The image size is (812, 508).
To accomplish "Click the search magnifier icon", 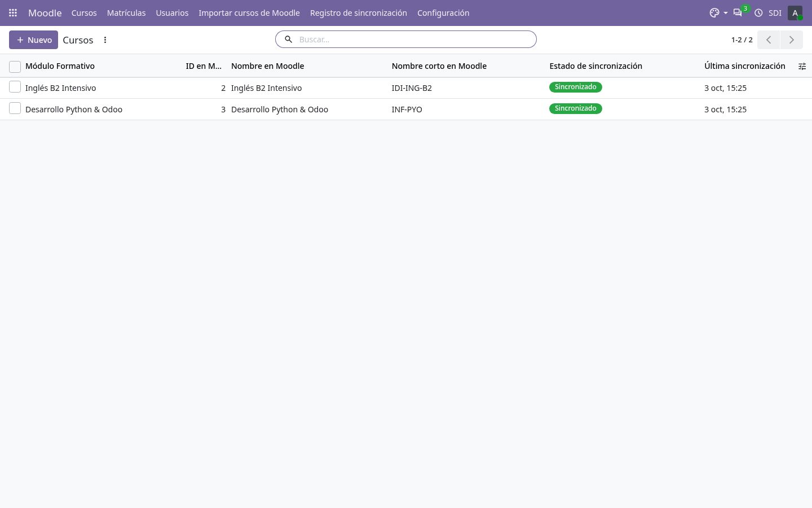I will pos(288,39).
